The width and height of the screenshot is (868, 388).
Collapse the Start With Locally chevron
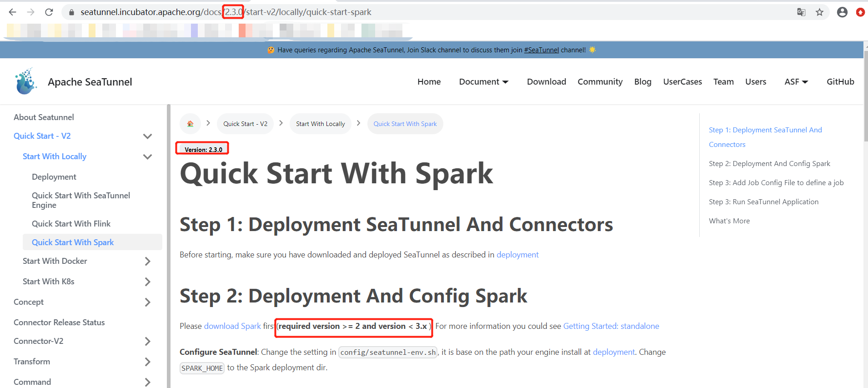pos(147,156)
